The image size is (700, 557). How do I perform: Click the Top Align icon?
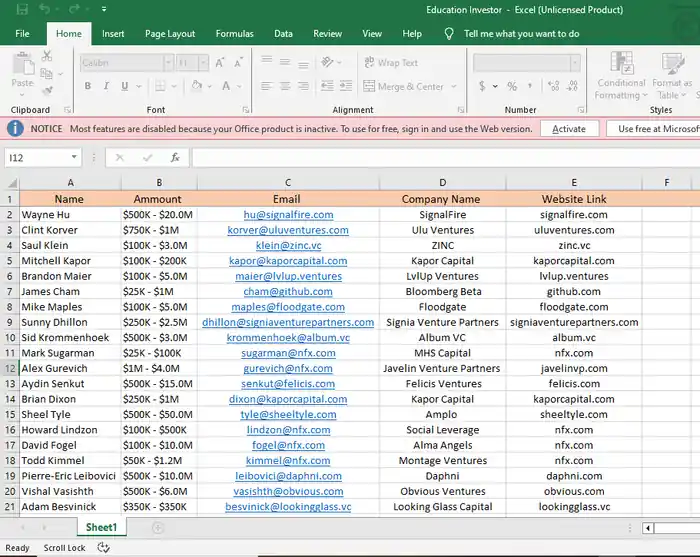point(267,60)
